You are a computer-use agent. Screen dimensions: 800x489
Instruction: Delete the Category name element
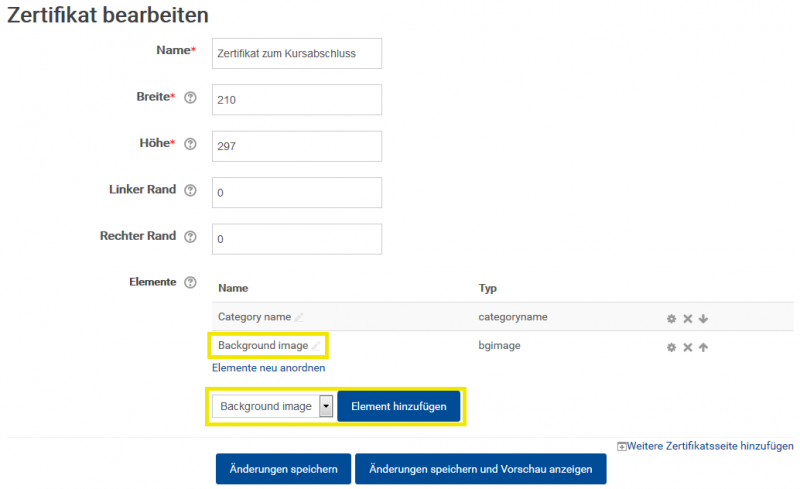(x=687, y=319)
